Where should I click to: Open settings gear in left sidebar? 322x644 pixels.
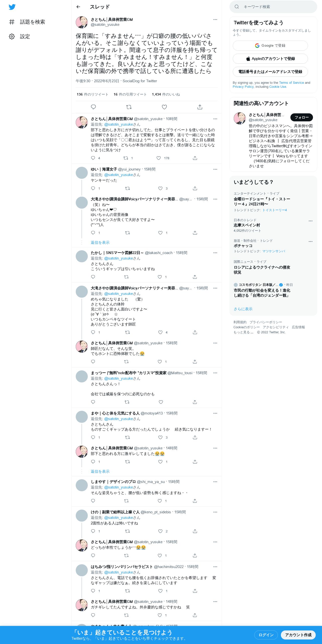12,37
